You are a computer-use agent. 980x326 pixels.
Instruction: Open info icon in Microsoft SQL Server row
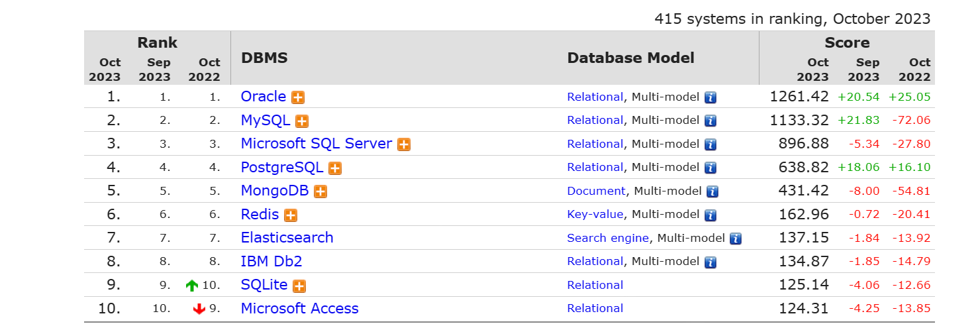click(x=710, y=144)
